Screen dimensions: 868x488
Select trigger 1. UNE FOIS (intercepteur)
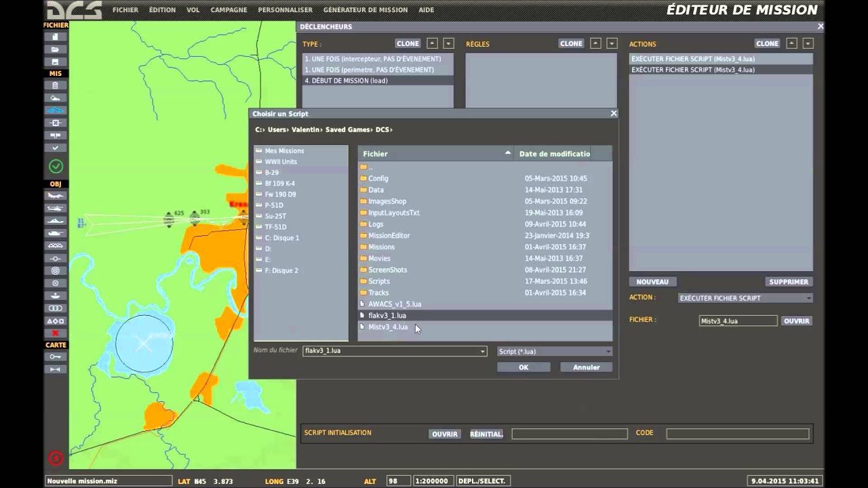pyautogui.click(x=377, y=59)
